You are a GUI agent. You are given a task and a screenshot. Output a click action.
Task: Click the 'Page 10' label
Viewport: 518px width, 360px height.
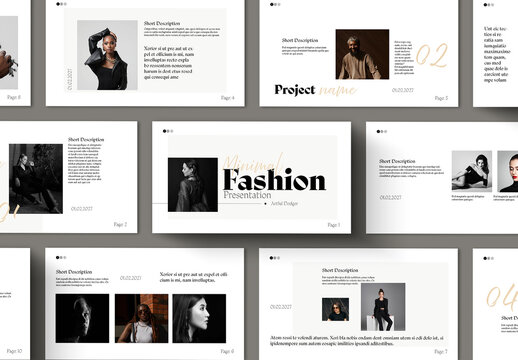point(14,351)
